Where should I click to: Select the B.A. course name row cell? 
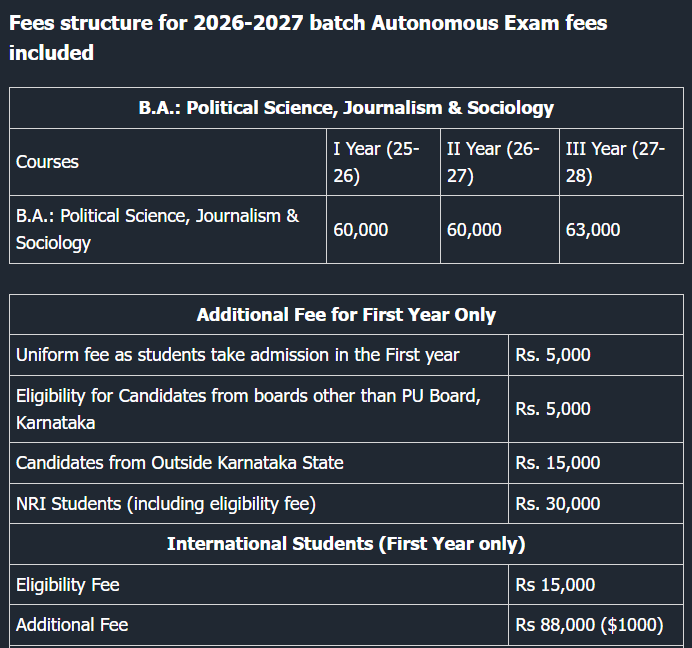157,229
